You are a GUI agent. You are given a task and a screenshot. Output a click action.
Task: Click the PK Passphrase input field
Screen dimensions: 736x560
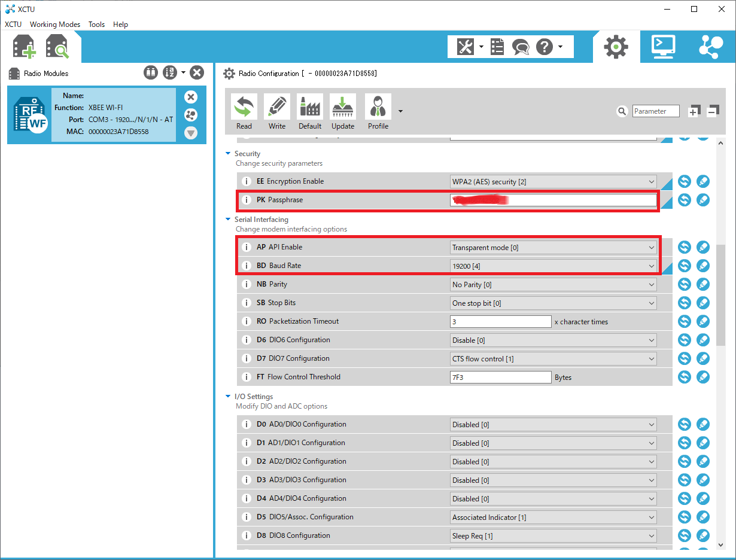553,200
